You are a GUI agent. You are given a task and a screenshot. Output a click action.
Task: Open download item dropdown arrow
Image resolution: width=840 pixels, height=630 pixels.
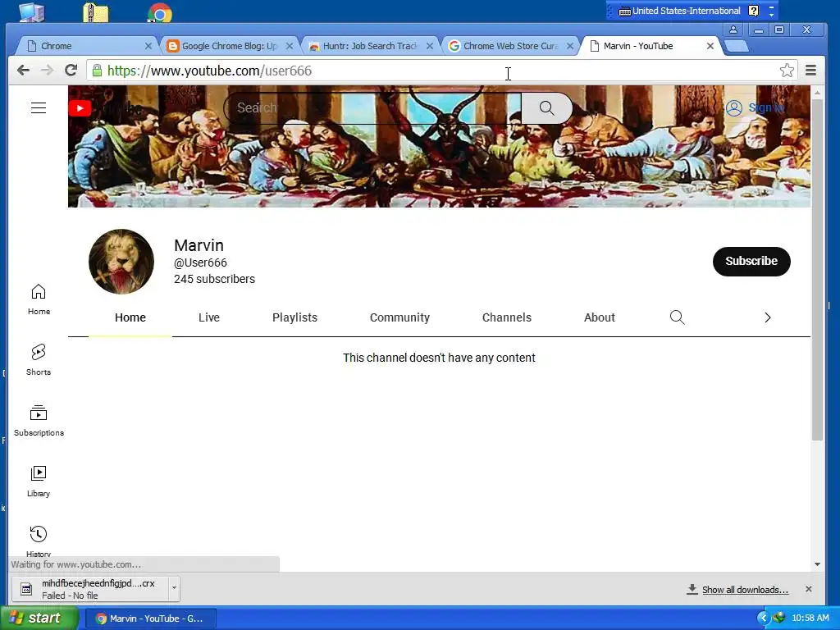[174, 588]
